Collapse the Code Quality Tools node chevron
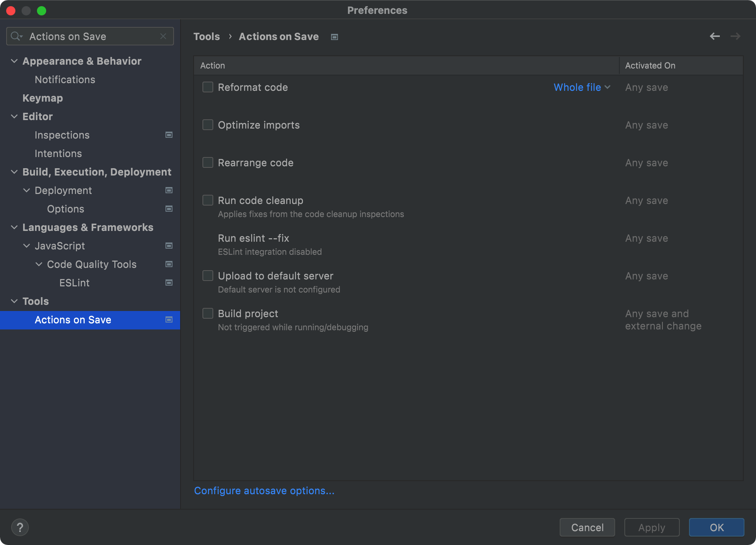The height and width of the screenshot is (545, 756). pyautogui.click(x=39, y=264)
